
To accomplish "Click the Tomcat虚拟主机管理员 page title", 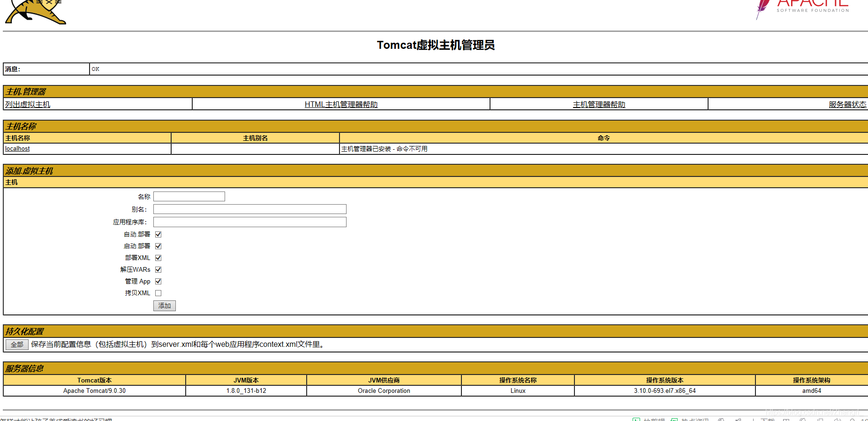I will (436, 45).
